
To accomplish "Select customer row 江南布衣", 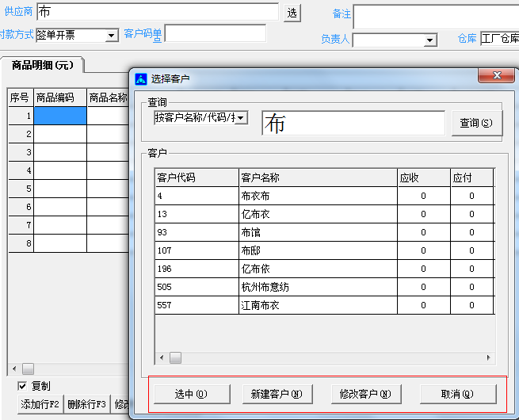I will tap(324, 305).
